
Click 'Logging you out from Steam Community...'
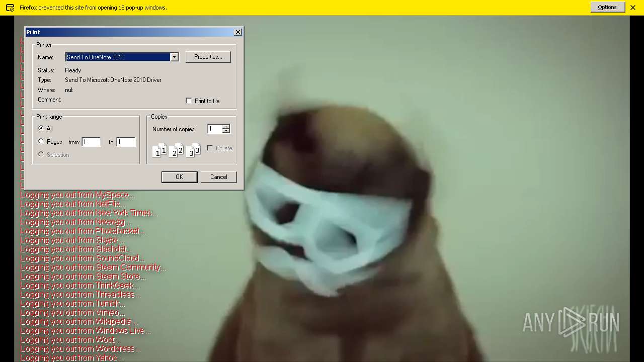94,267
